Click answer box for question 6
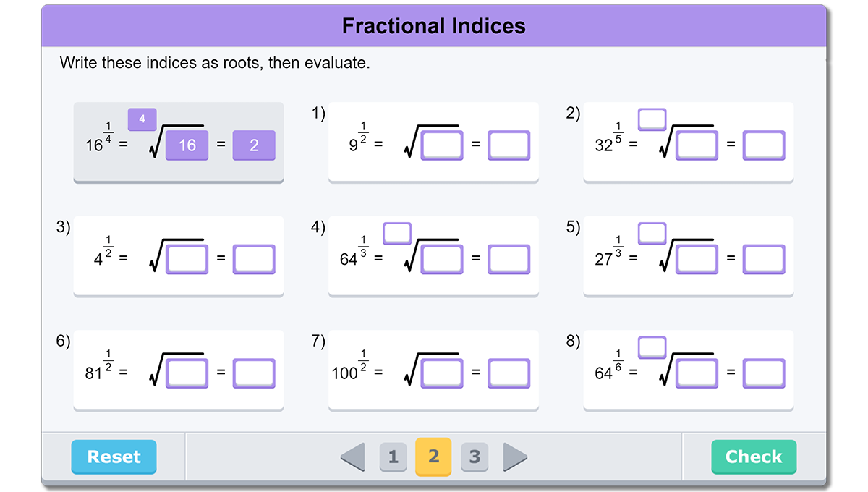The height and width of the screenshot is (492, 868). [x=254, y=373]
